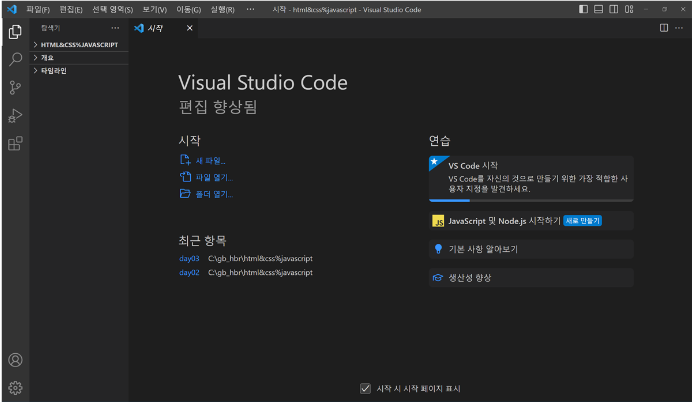Image resolution: width=695 pixels, height=402 pixels.
Task: Split the editor to the right
Action: 664,28
